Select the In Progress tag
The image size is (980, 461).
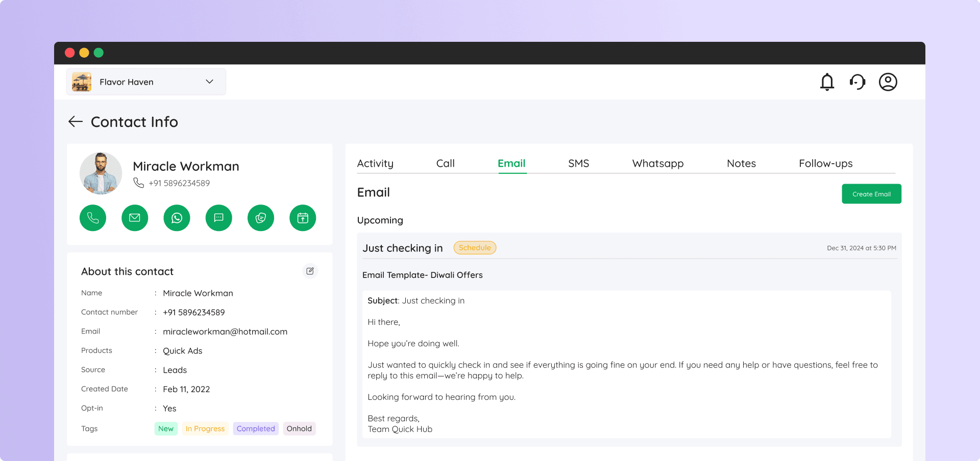(x=205, y=429)
